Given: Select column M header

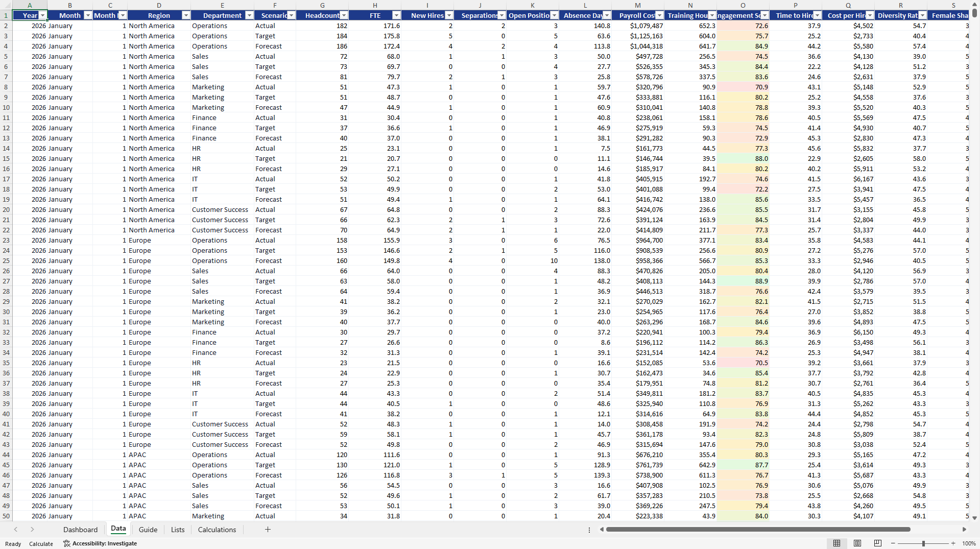Looking at the screenshot, I should tap(638, 5).
